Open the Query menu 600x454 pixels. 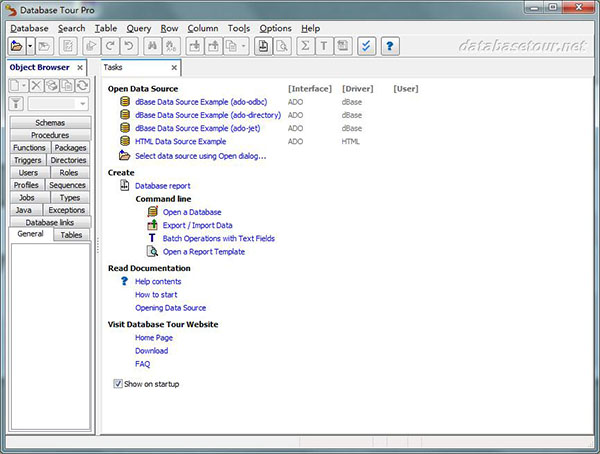click(138, 28)
